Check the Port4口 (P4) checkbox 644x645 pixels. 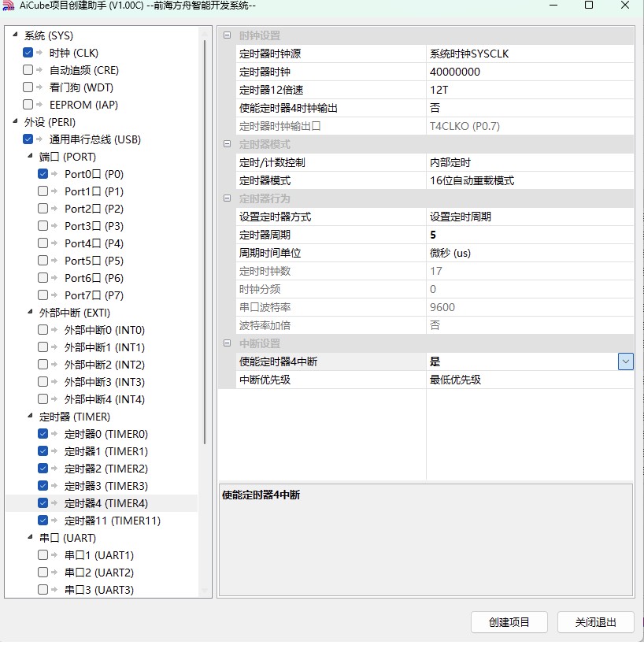43,243
